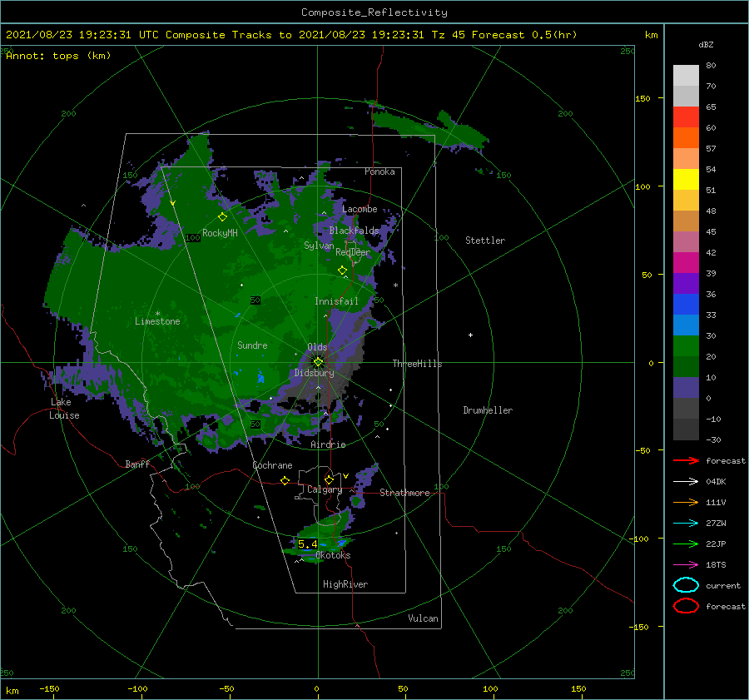Click the dBZ legend heading
Image resolution: width=749 pixels, height=700 pixels.
[706, 44]
